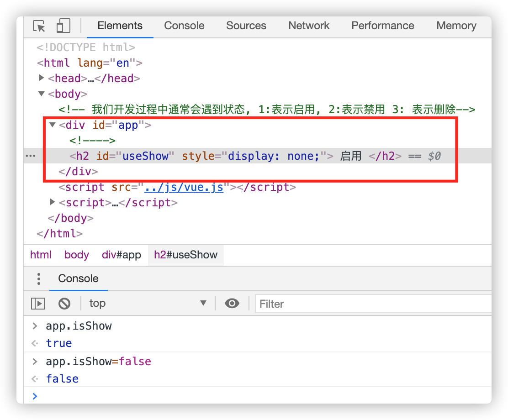
Task: Expand the head element node
Action: [42, 78]
